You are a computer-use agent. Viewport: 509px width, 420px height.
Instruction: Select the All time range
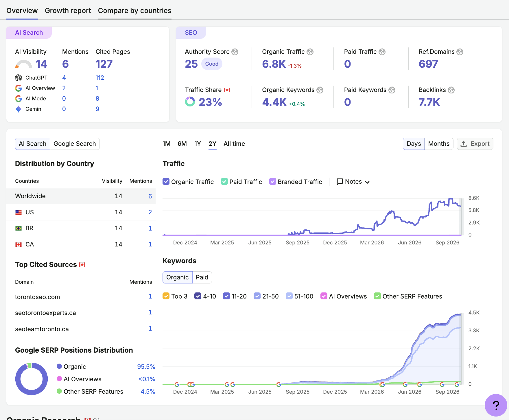click(234, 144)
